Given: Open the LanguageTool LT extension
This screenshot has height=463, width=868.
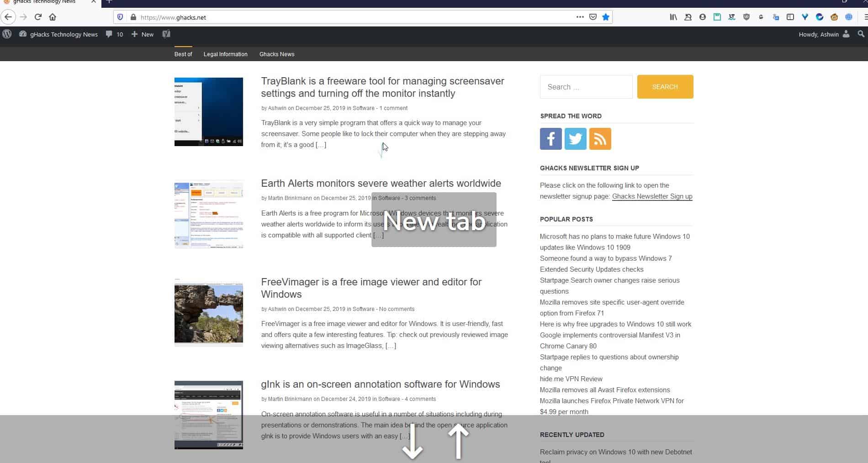Looking at the screenshot, I should (732, 17).
